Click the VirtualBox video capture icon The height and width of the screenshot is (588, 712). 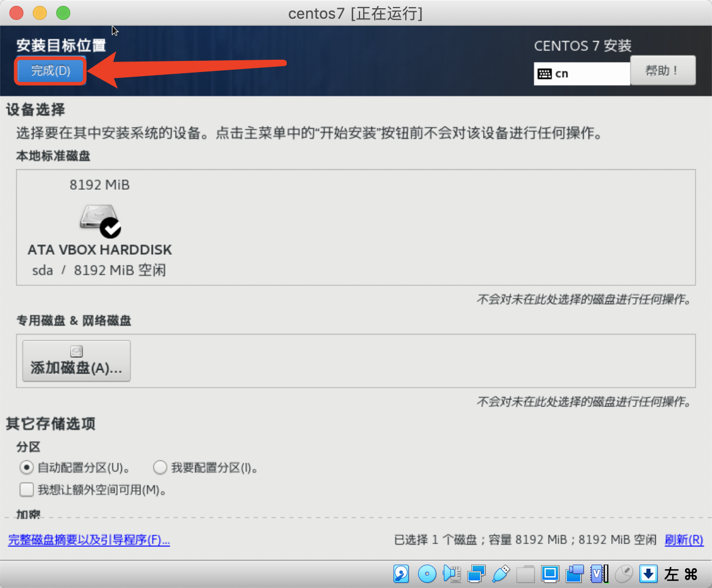point(575,574)
